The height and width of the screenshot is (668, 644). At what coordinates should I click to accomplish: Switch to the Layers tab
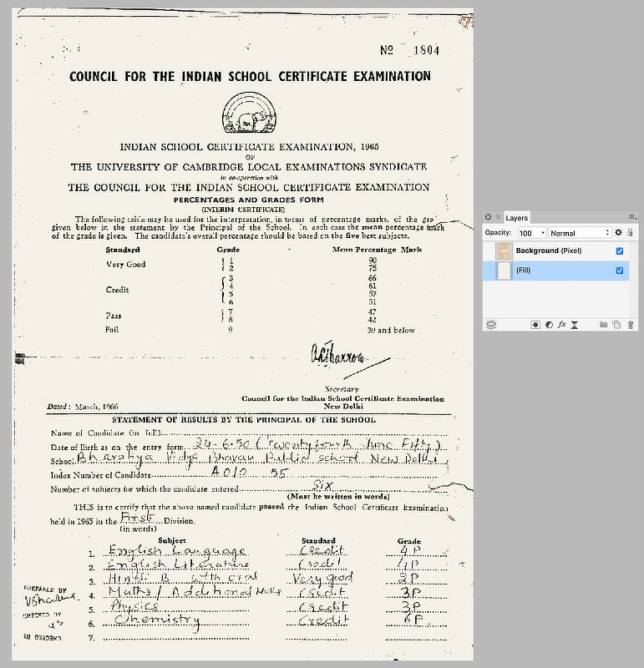(516, 218)
